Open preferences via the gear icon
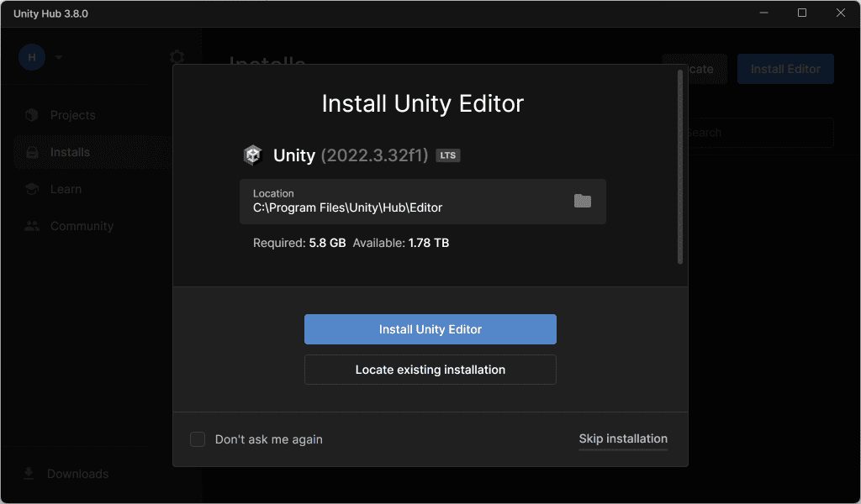This screenshot has height=504, width=861. 177,57
